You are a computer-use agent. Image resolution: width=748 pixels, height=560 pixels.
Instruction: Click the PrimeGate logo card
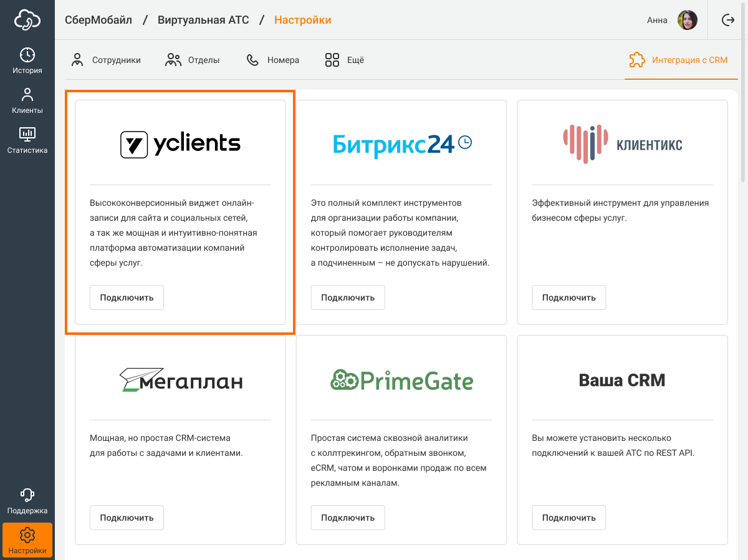click(401, 380)
